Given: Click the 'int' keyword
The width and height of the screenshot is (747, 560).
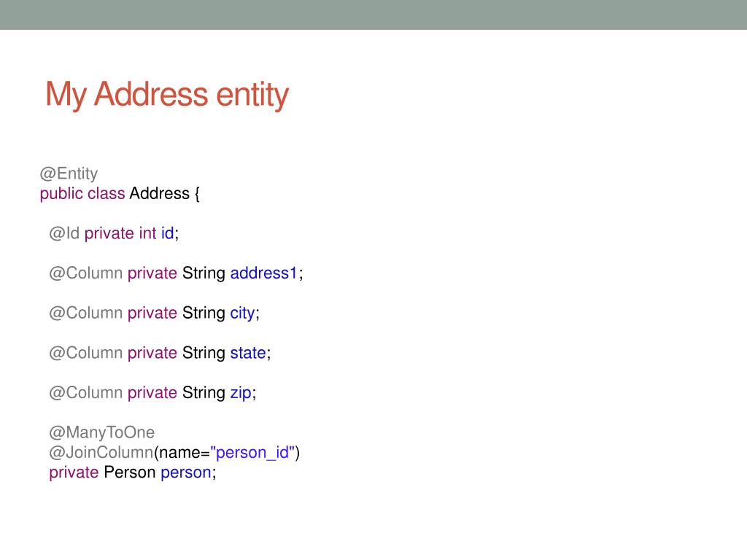Looking at the screenshot, I should [147, 233].
